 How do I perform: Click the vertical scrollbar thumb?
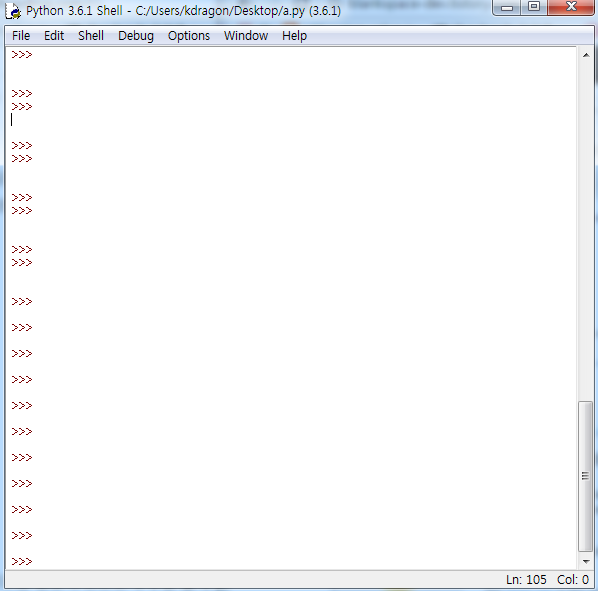(x=585, y=476)
